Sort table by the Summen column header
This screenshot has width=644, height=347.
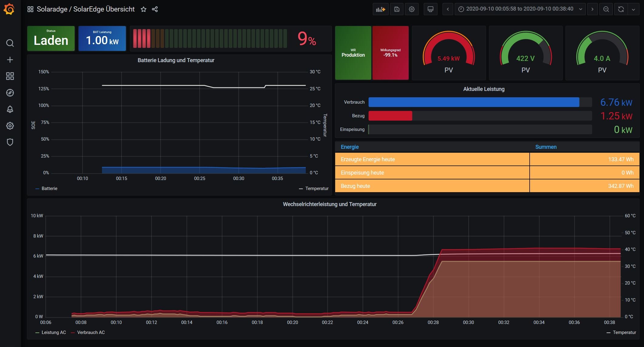(545, 147)
